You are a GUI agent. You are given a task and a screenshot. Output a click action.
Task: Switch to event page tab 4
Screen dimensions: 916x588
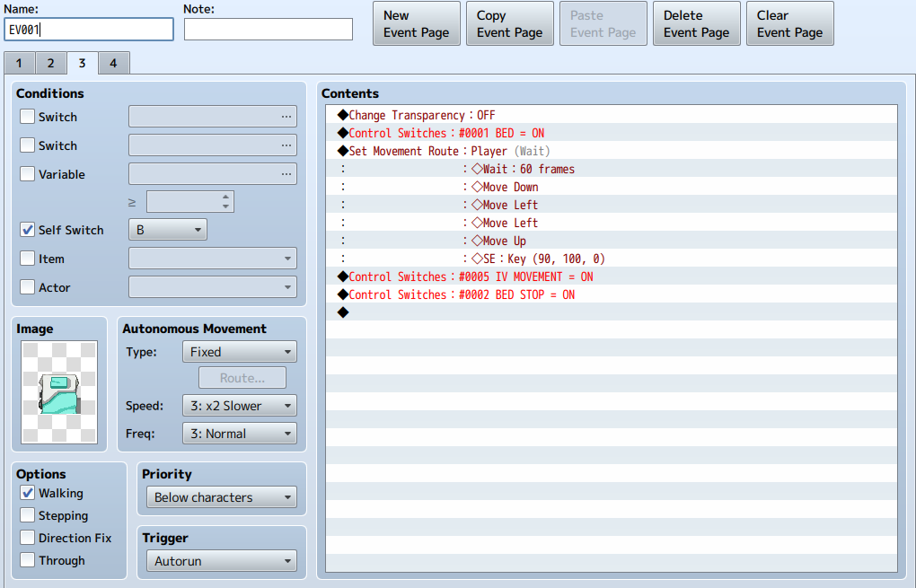[x=113, y=63]
